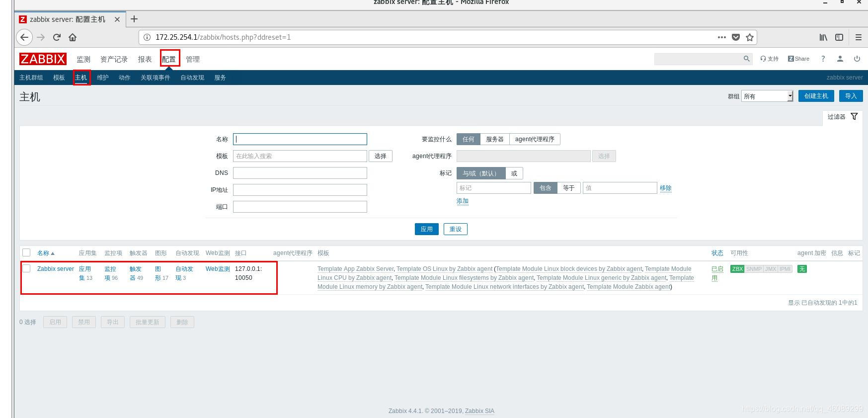Open Firefox library icon

[823, 37]
